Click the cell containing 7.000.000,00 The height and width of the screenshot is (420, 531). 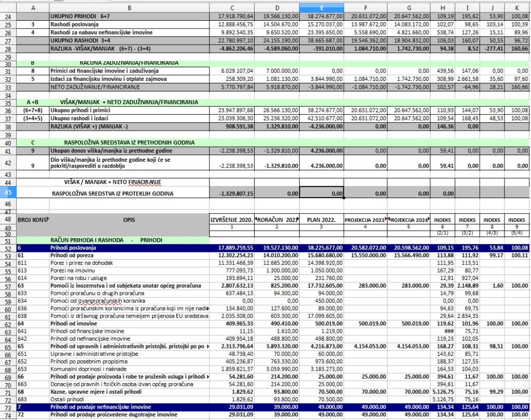coord(277,71)
